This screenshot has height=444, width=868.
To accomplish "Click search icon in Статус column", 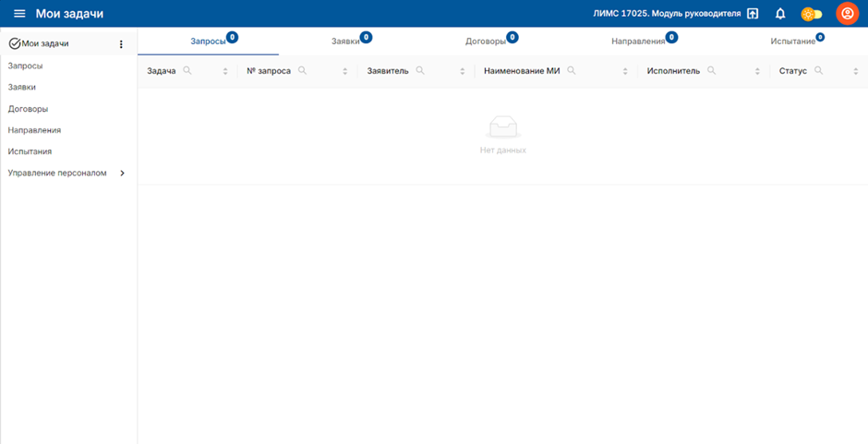I will [x=818, y=71].
